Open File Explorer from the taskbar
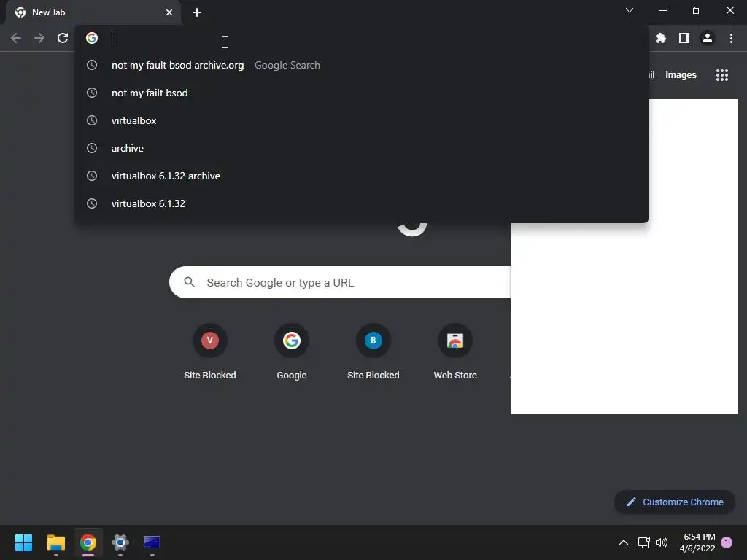This screenshot has width=747, height=560. point(55,542)
